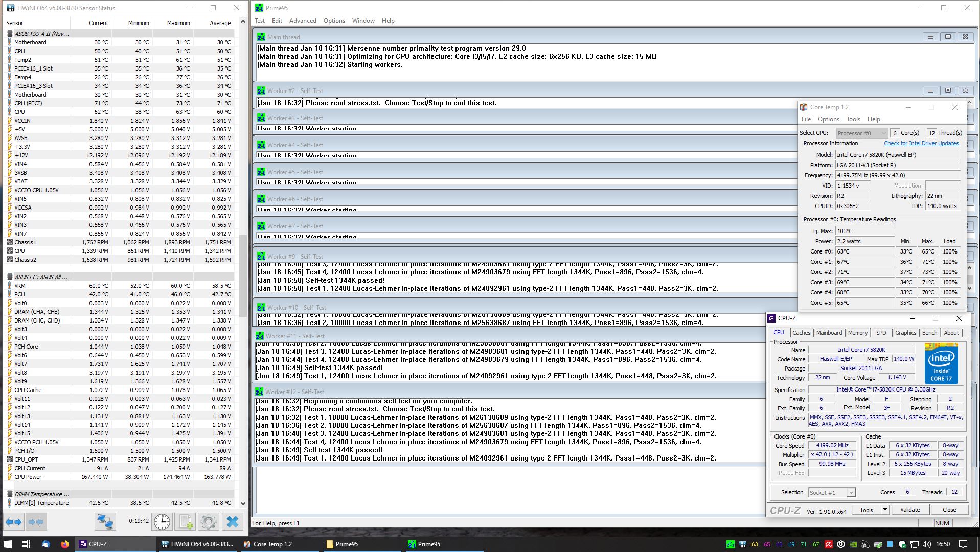The width and height of the screenshot is (980, 552).
Task: Click the Close button in CPU-Z
Action: pyautogui.click(x=949, y=510)
